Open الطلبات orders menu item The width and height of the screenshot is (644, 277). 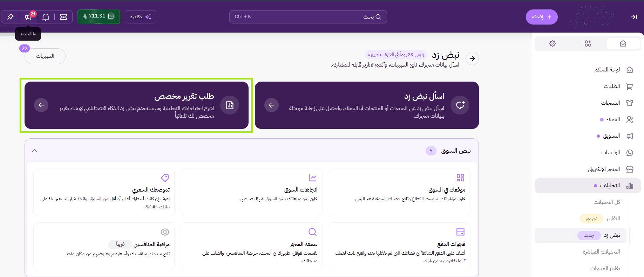click(x=612, y=86)
